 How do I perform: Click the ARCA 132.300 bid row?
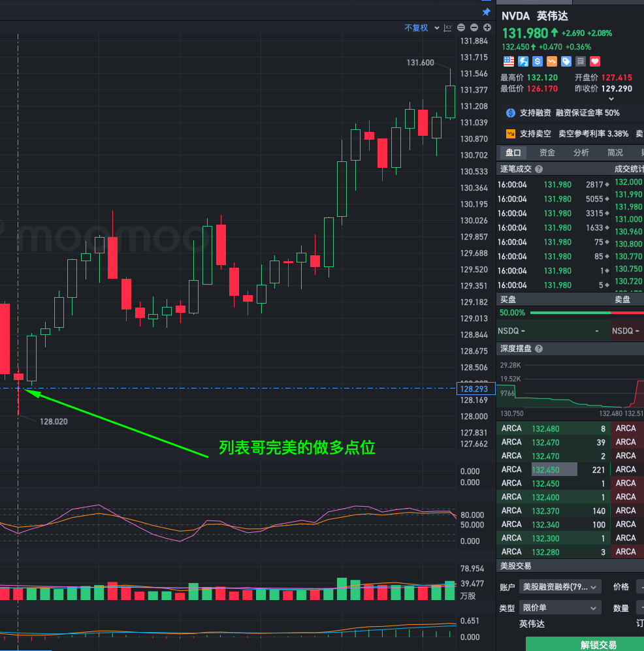pos(553,538)
